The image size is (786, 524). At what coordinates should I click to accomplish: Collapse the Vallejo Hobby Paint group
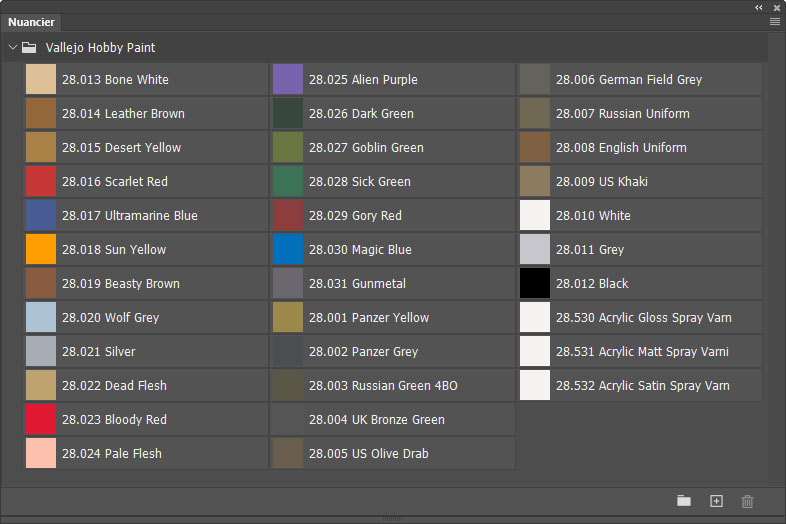click(12, 47)
